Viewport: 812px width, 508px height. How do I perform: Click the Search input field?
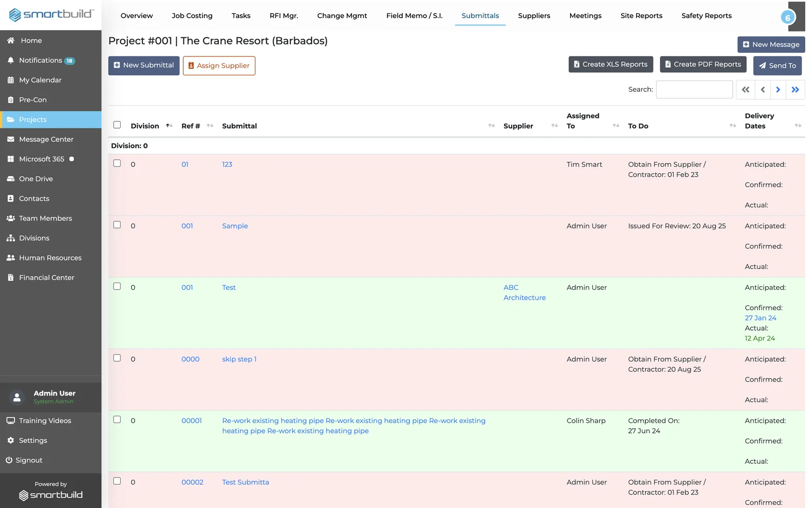694,89
